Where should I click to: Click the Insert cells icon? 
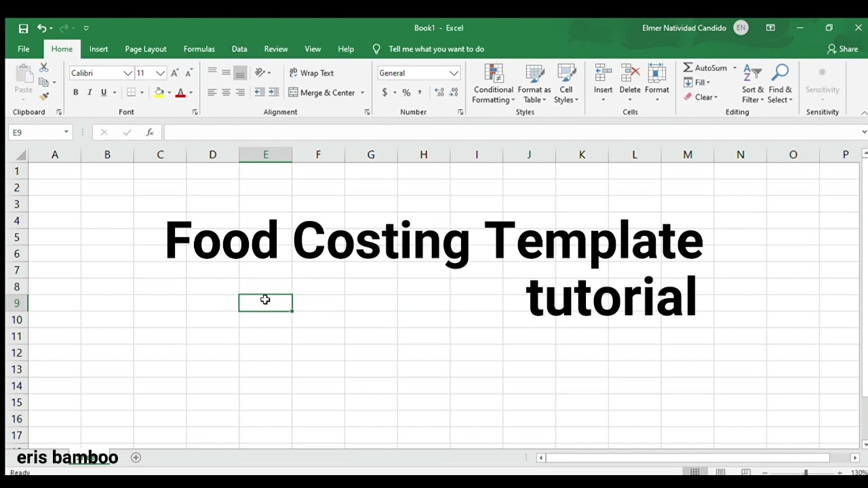(603, 73)
